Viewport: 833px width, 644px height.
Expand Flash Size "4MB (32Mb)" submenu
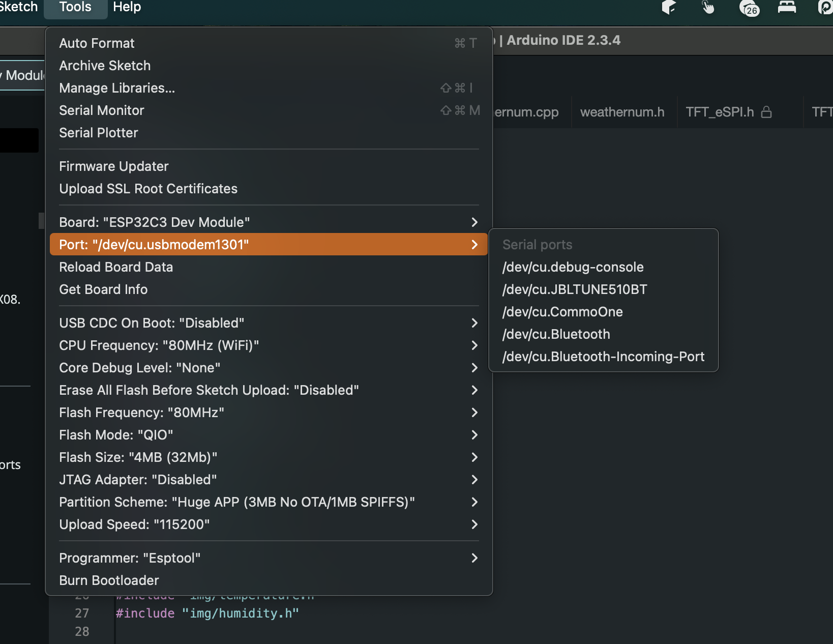tap(269, 457)
